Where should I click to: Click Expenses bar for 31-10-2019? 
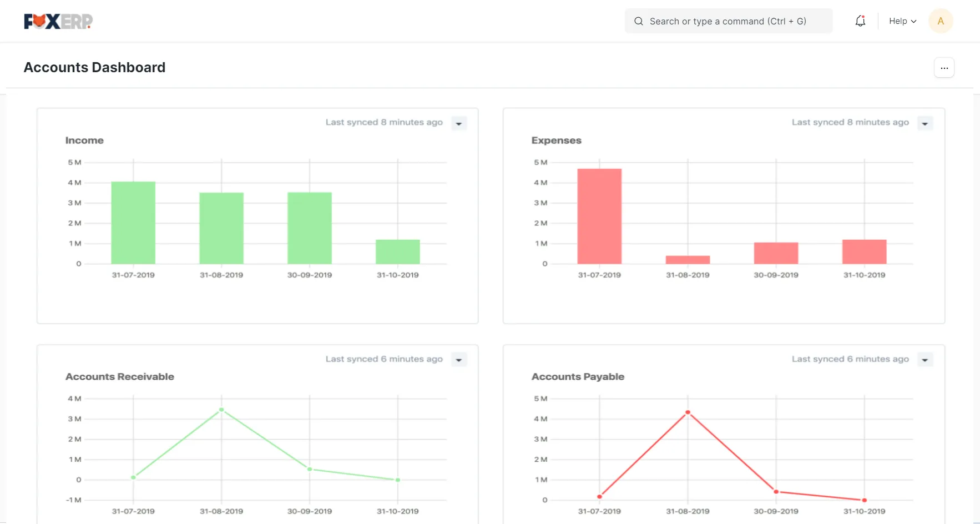[864, 251]
